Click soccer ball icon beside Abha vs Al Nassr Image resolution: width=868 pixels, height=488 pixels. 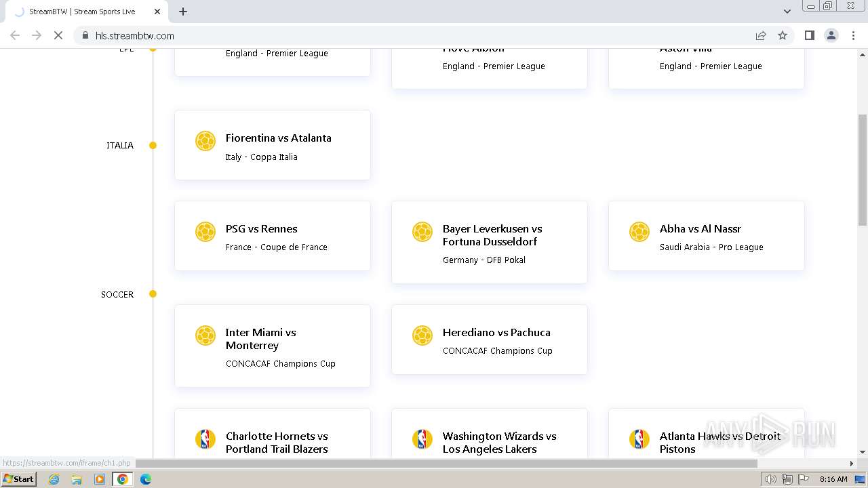point(639,232)
